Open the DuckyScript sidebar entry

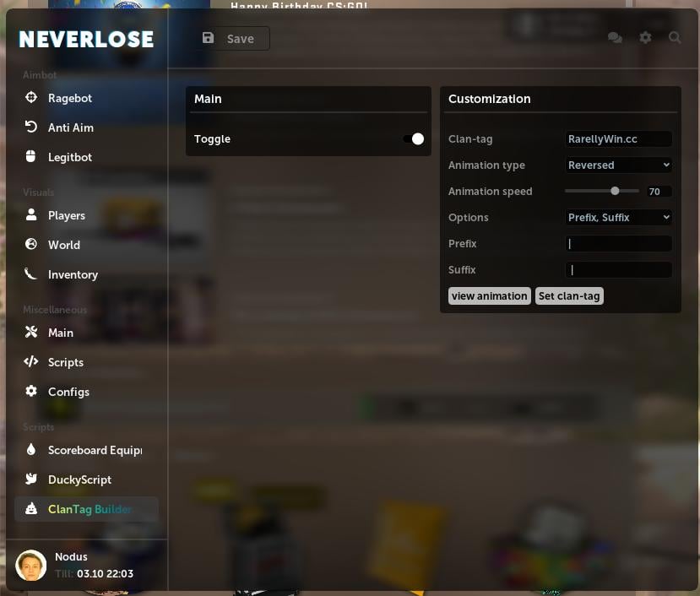tap(79, 480)
